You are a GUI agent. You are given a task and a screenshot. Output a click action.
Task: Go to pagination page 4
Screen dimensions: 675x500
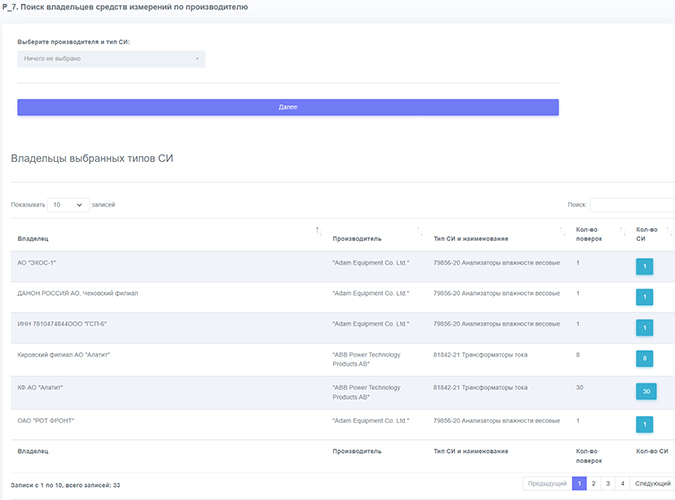tap(622, 484)
